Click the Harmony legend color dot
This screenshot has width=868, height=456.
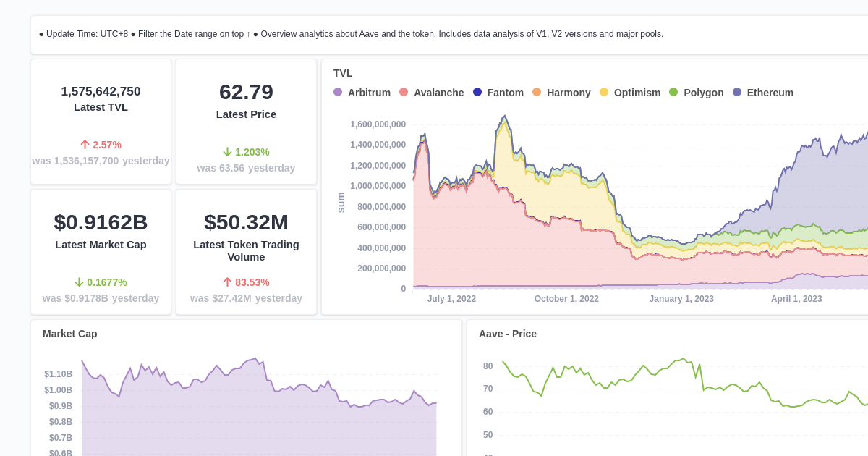(x=537, y=93)
